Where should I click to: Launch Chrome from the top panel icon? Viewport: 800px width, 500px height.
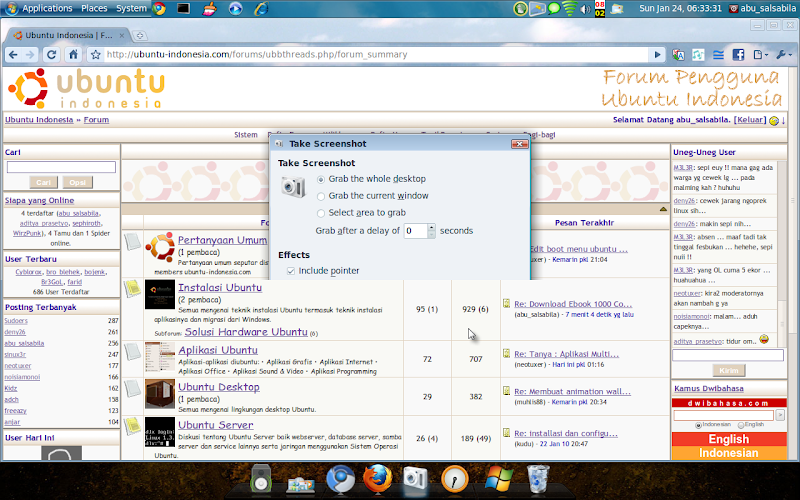click(x=159, y=8)
